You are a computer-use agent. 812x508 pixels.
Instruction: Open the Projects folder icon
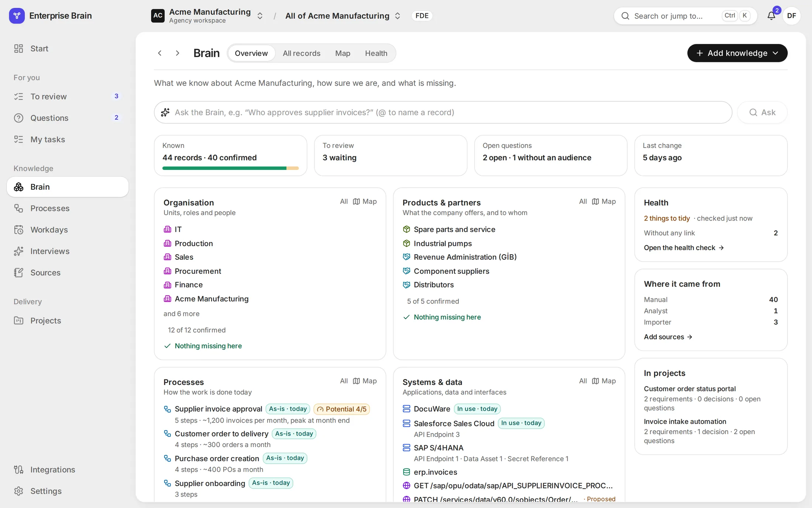point(18,321)
